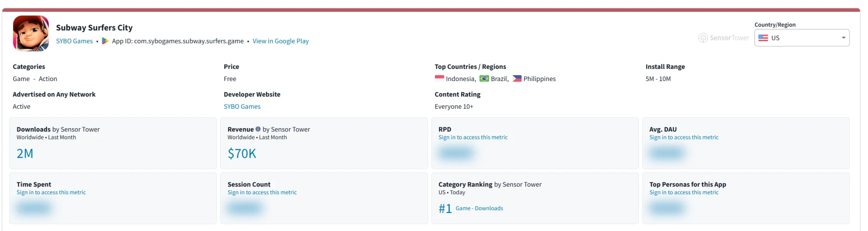Open the Country/Region dropdown
The width and height of the screenshot is (868, 231).
801,38
